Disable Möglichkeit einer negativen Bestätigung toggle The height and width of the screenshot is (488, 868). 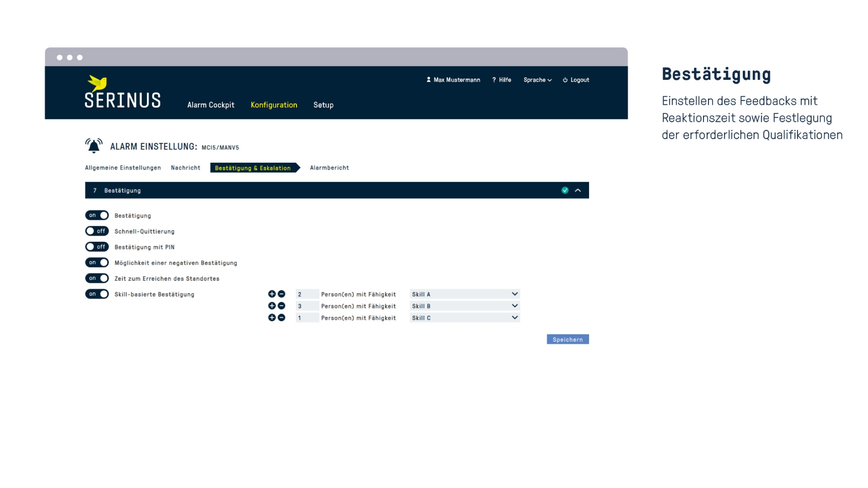(97, 263)
